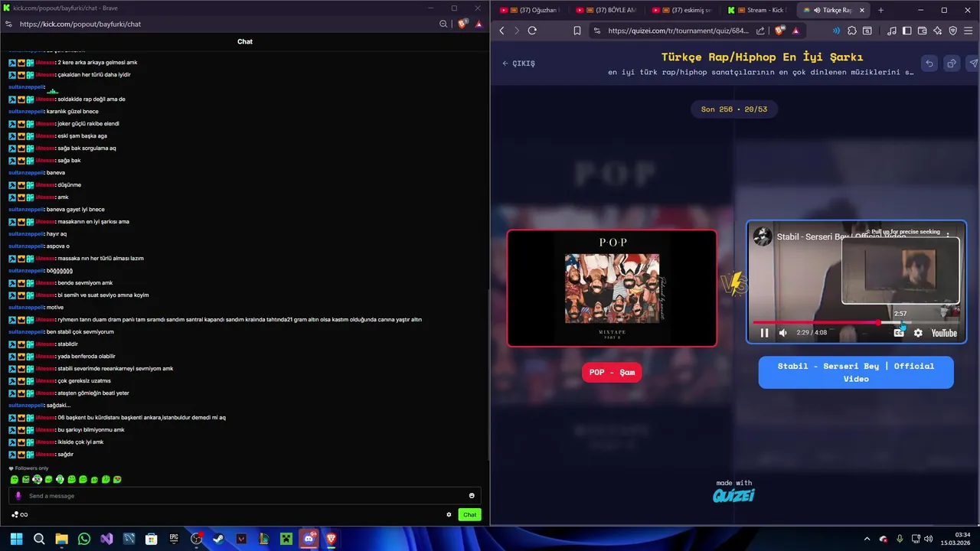Image resolution: width=980 pixels, height=551 pixels.
Task: Switch to the Oğuzhan YouTube tab
Action: pyautogui.click(x=530, y=10)
